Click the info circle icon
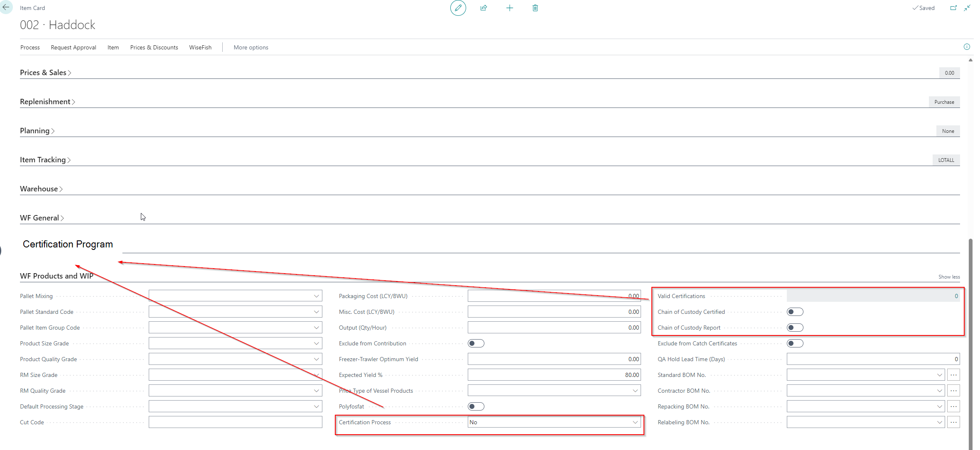Image resolution: width=980 pixels, height=450 pixels. 967,47
